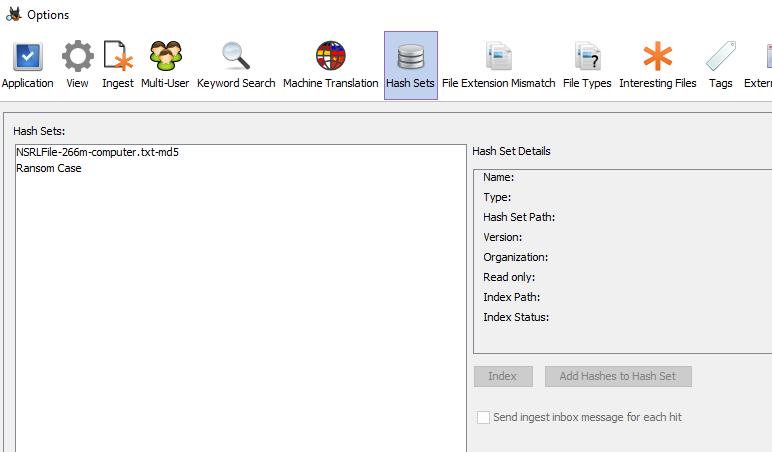Viewport: 772px width, 452px height.
Task: Click the Hash Set Path label in details
Action: [x=518, y=217]
